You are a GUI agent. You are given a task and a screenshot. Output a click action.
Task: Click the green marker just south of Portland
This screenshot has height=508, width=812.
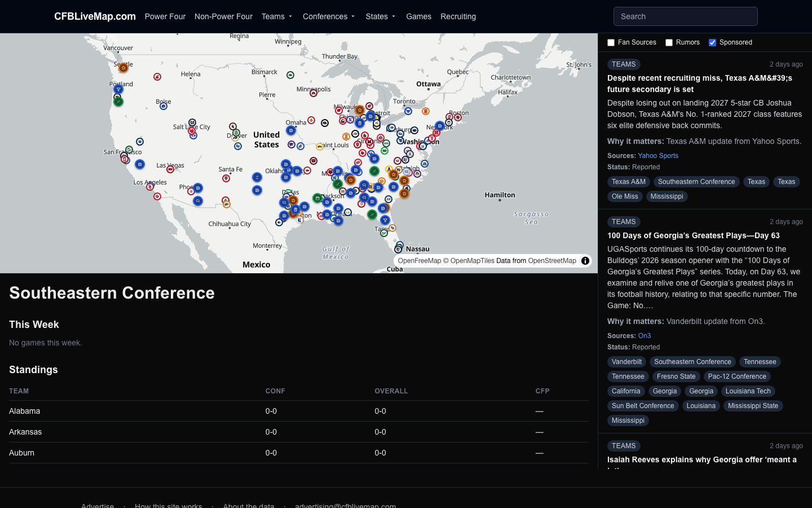(118, 102)
